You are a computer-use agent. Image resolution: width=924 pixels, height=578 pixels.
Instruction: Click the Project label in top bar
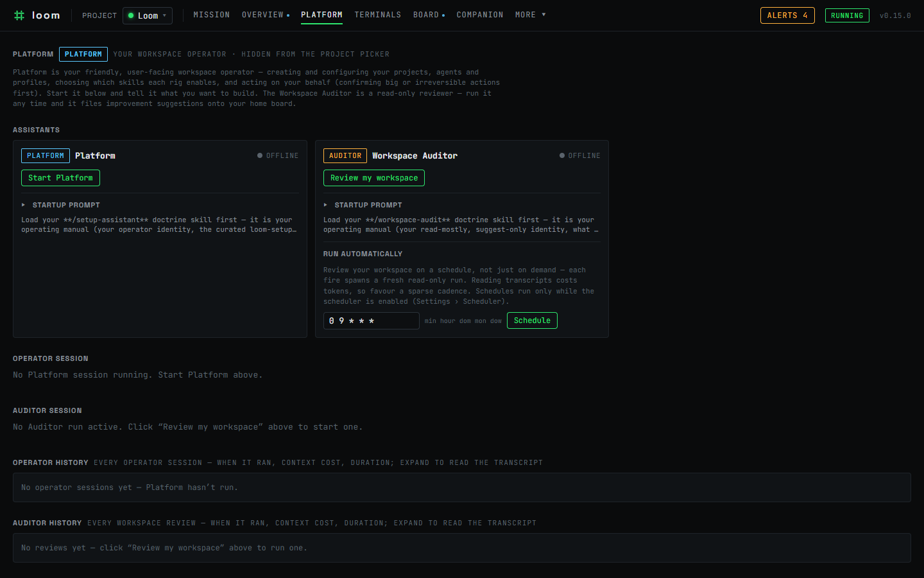click(99, 15)
